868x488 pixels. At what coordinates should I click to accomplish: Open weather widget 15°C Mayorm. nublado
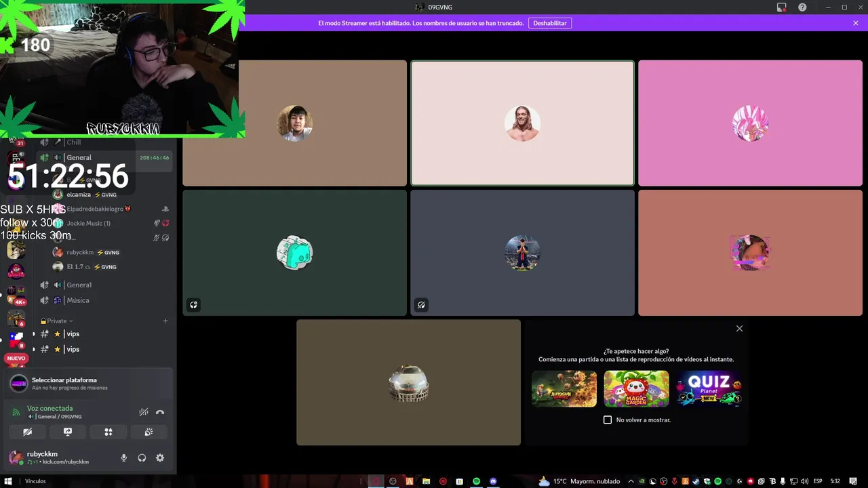(579, 481)
